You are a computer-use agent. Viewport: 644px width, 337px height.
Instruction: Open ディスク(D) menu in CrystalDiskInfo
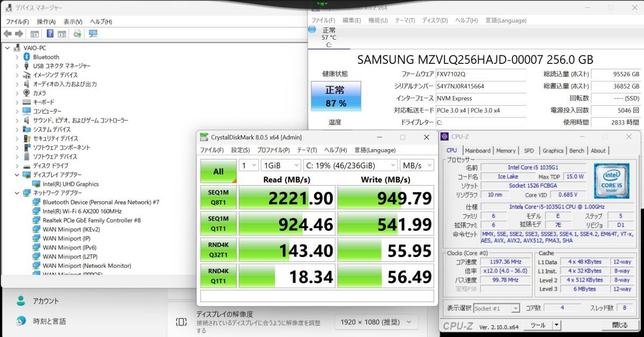[435, 20]
